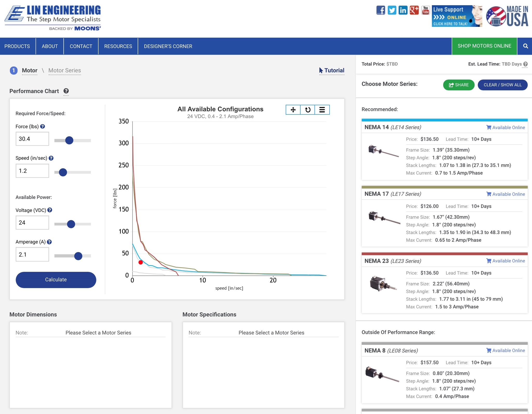Image resolution: width=532 pixels, height=414 pixels.
Task: Open the LinkedIn social icon
Action: (x=403, y=10)
